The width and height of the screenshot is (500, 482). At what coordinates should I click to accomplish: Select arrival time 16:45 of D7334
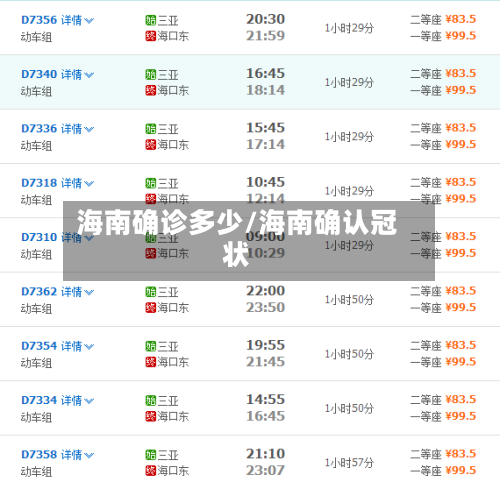pyautogui.click(x=265, y=416)
